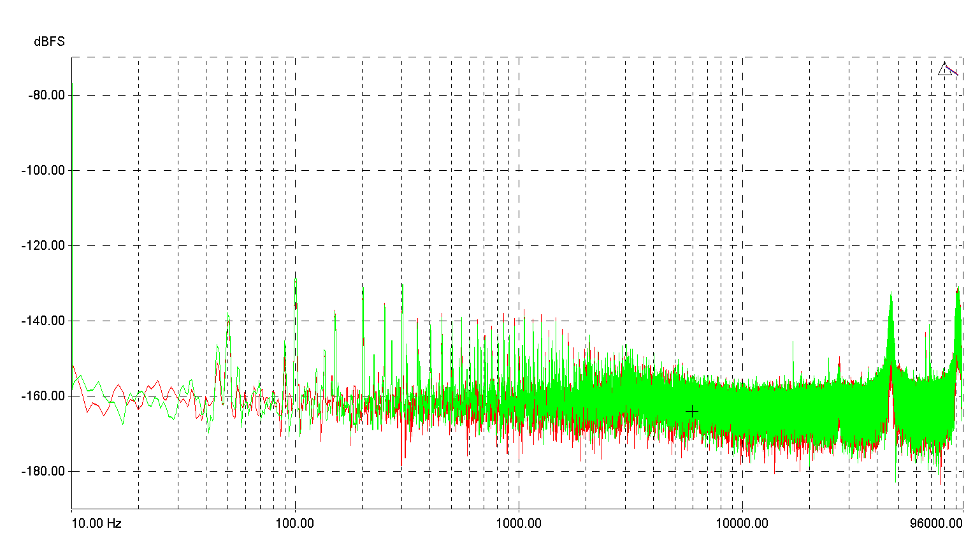Click the -180.00 y-axis label

click(43, 471)
